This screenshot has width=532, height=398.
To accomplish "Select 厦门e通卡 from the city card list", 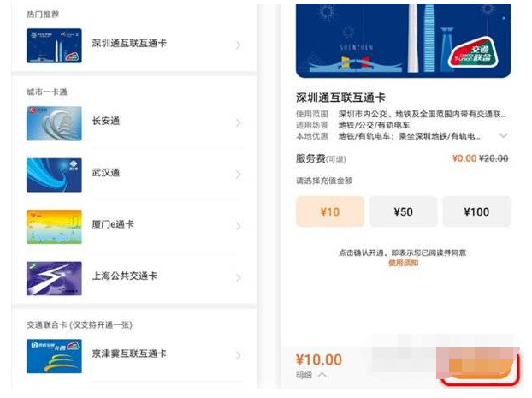I will (134, 227).
